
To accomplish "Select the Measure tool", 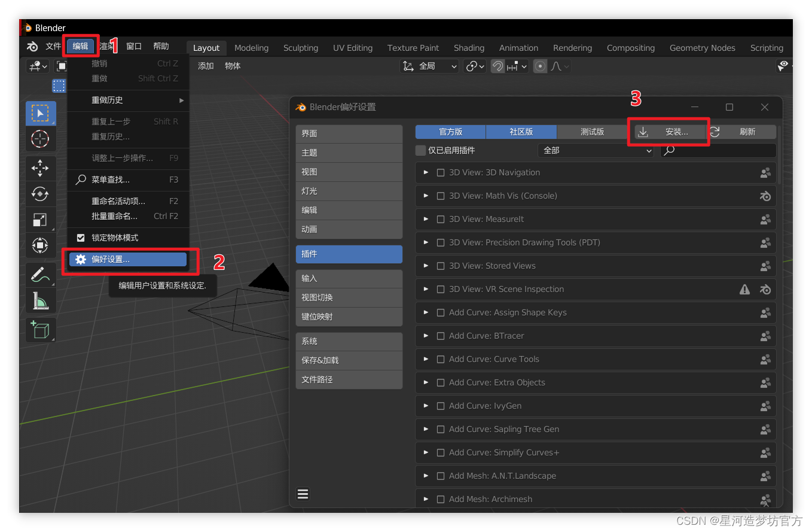I will (x=40, y=300).
